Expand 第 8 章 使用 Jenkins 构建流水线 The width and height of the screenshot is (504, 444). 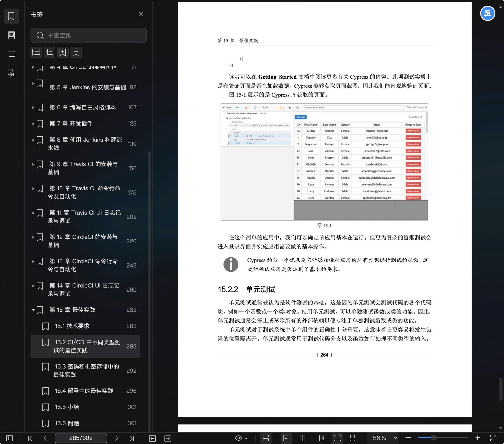click(x=33, y=140)
